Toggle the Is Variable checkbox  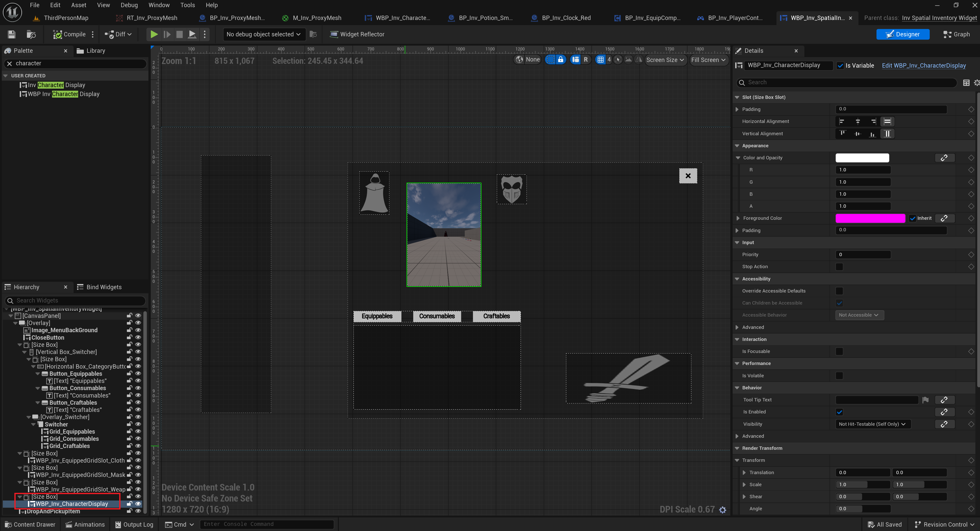pos(840,65)
